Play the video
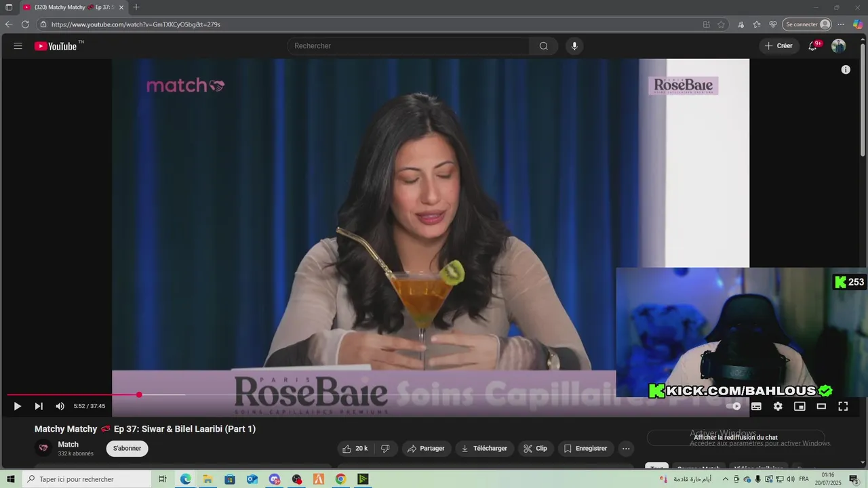The image size is (868, 488). 18,406
